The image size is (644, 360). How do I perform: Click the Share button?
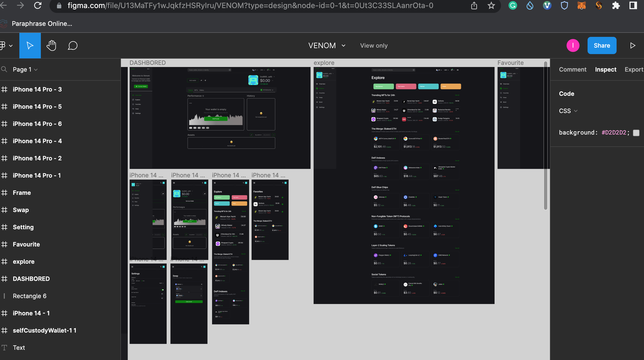[602, 45]
